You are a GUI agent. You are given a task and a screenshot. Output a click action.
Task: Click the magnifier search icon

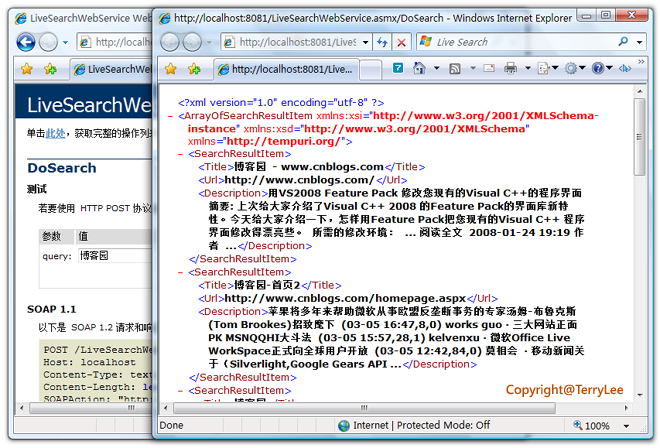623,41
